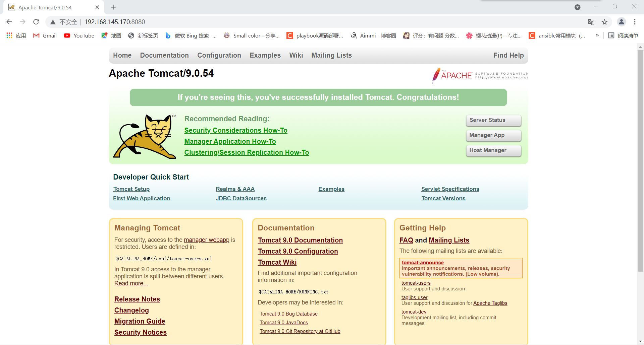Open the translate page icon
Image resolution: width=644 pixels, height=345 pixels.
[x=591, y=22]
